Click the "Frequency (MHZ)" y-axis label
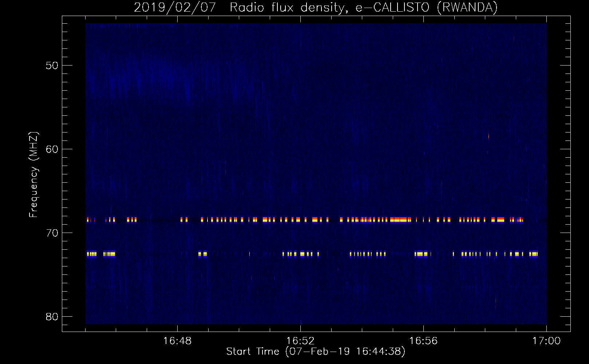Viewport: 589px width, 364px height. [x=33, y=175]
